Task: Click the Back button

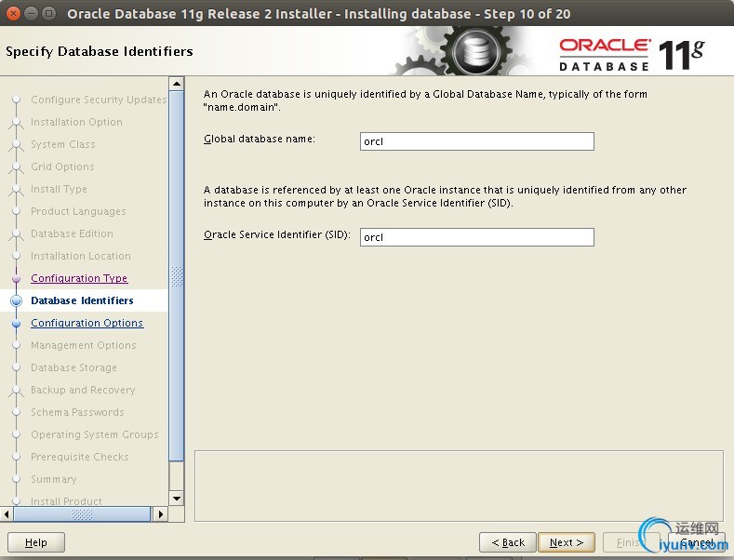Action: click(508, 542)
